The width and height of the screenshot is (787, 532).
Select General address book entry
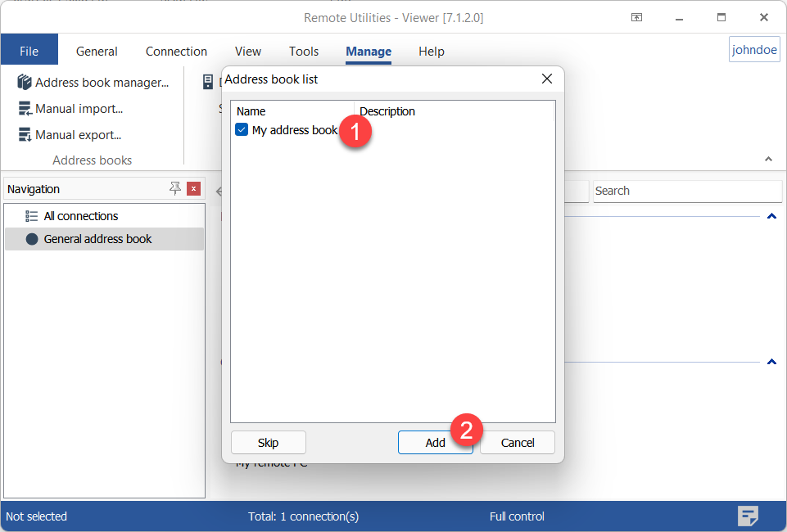[x=97, y=239]
